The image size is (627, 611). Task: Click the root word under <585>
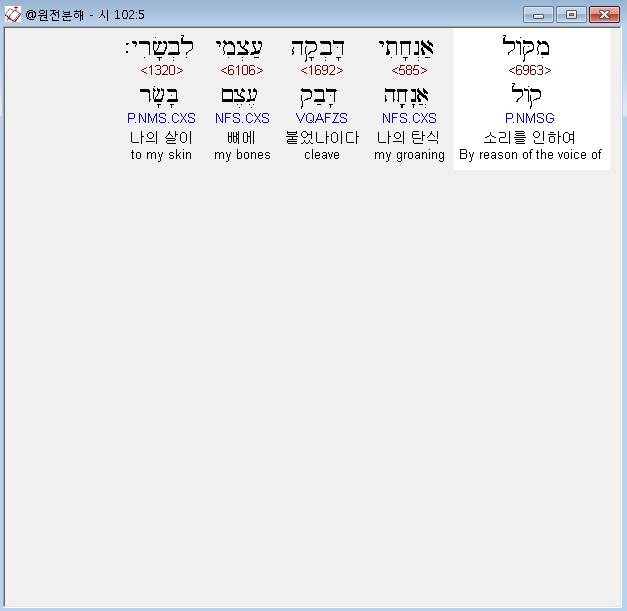point(406,96)
